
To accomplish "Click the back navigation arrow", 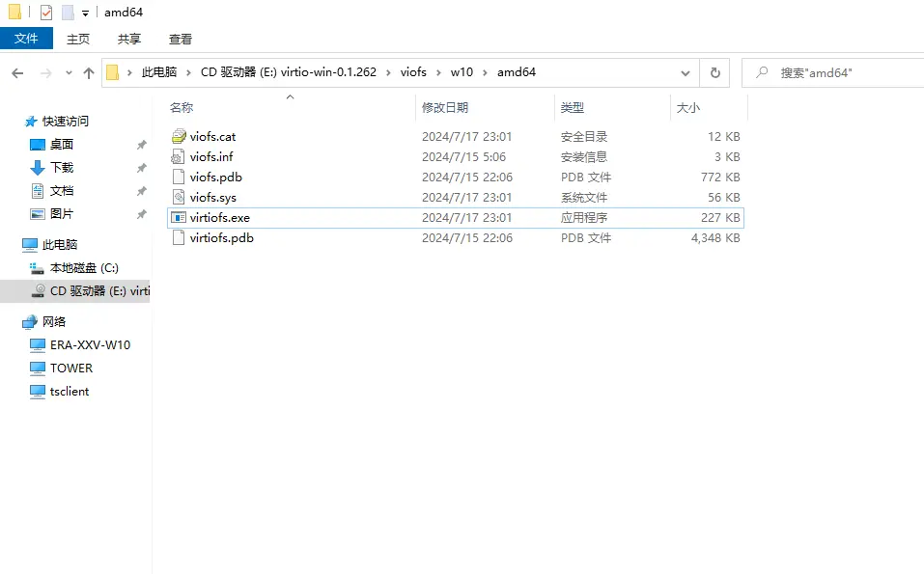I will pyautogui.click(x=17, y=73).
